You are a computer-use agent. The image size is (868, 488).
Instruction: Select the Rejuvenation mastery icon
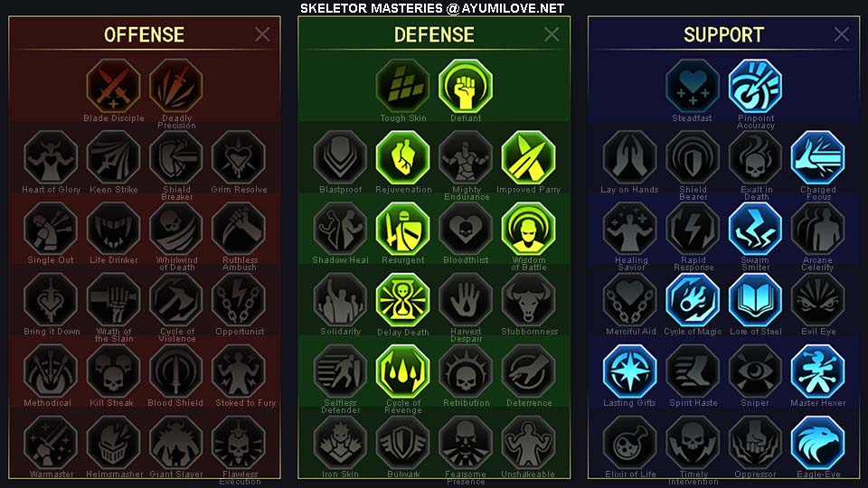403,157
